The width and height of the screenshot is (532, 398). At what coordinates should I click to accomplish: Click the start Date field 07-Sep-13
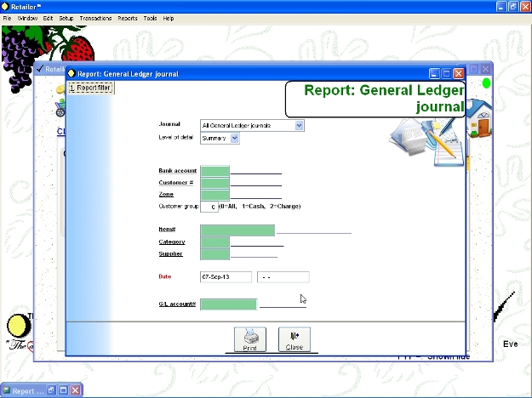click(226, 277)
